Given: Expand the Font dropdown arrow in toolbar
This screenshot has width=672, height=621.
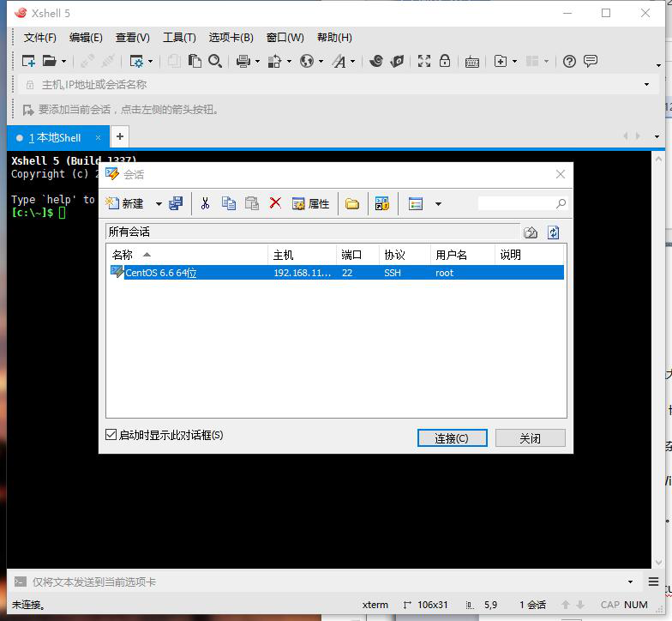Looking at the screenshot, I should (x=352, y=62).
